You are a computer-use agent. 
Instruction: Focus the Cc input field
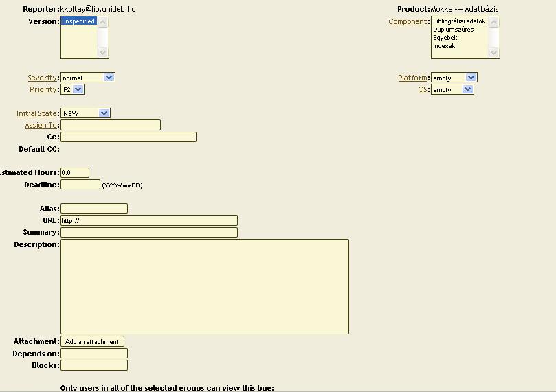tap(129, 137)
